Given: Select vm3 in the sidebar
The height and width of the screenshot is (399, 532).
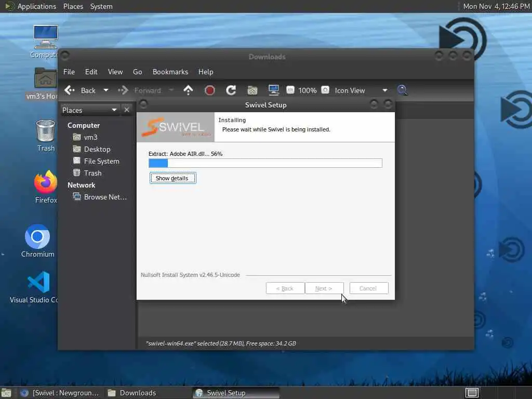Looking at the screenshot, I should click(90, 137).
